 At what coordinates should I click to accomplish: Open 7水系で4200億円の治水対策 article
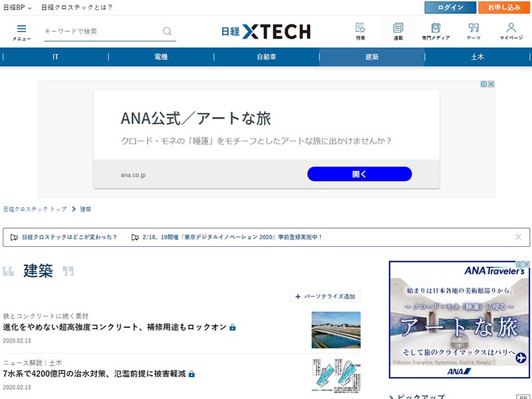(94, 374)
